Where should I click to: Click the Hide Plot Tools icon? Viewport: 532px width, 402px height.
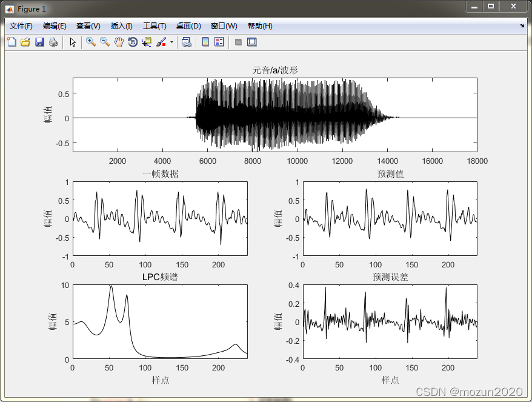(x=238, y=42)
